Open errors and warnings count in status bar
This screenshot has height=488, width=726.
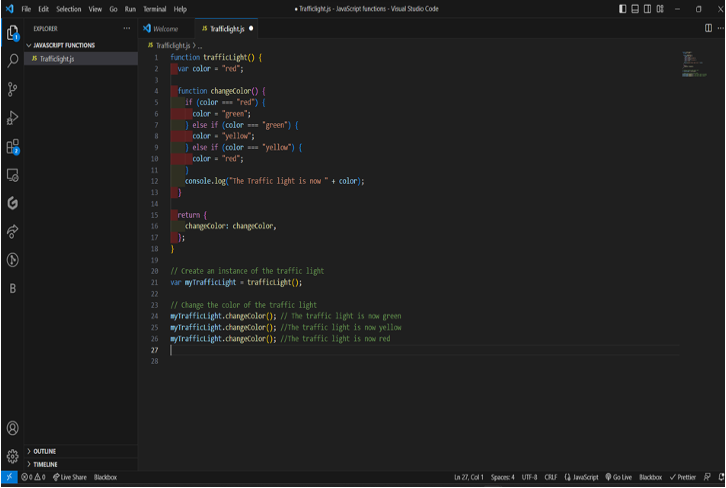point(33,477)
